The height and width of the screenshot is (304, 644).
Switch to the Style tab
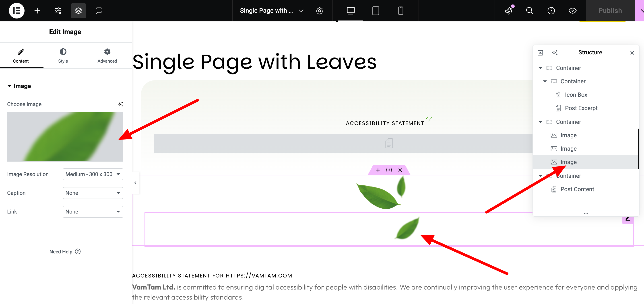[x=63, y=55]
